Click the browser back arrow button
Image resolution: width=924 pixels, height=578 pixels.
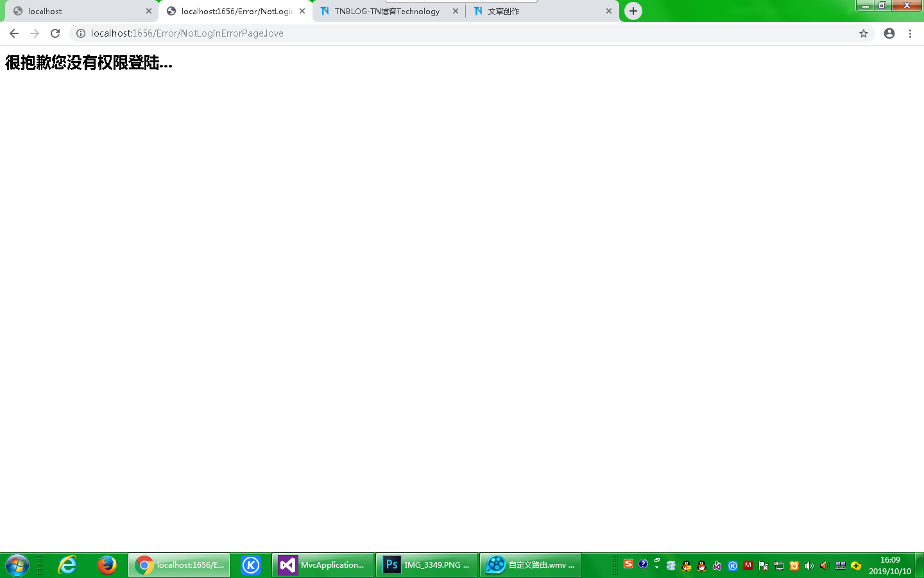tap(14, 33)
